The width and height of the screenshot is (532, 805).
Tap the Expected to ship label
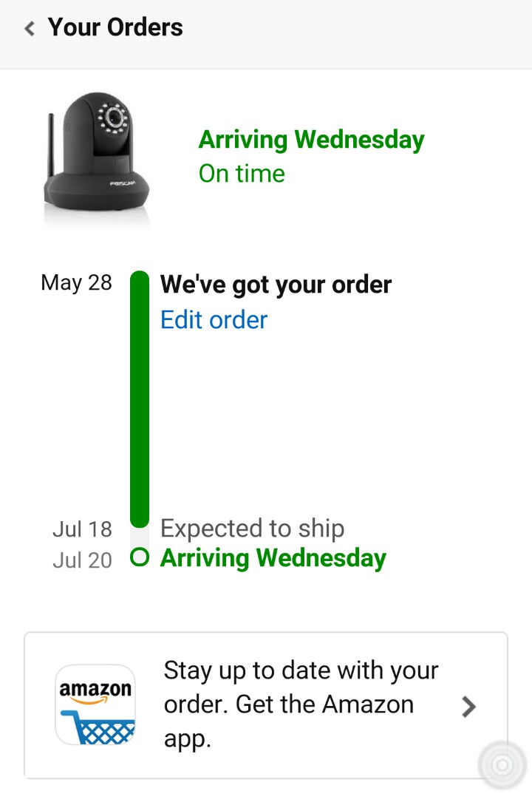click(252, 529)
